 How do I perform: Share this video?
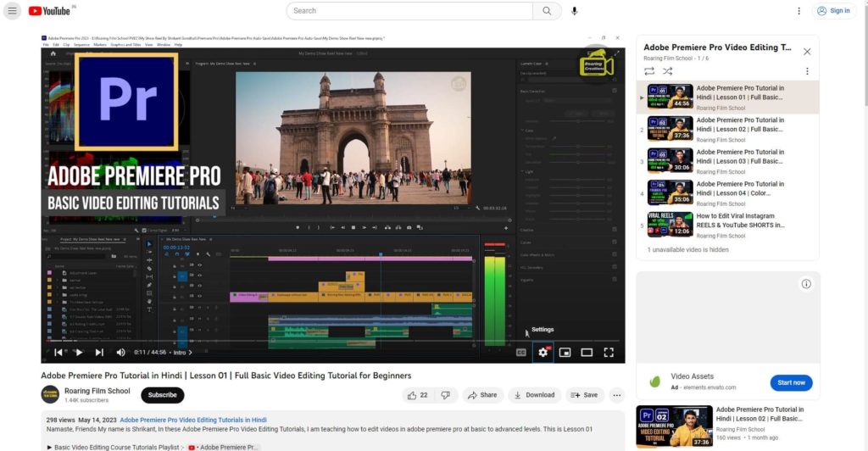pyautogui.click(x=482, y=395)
